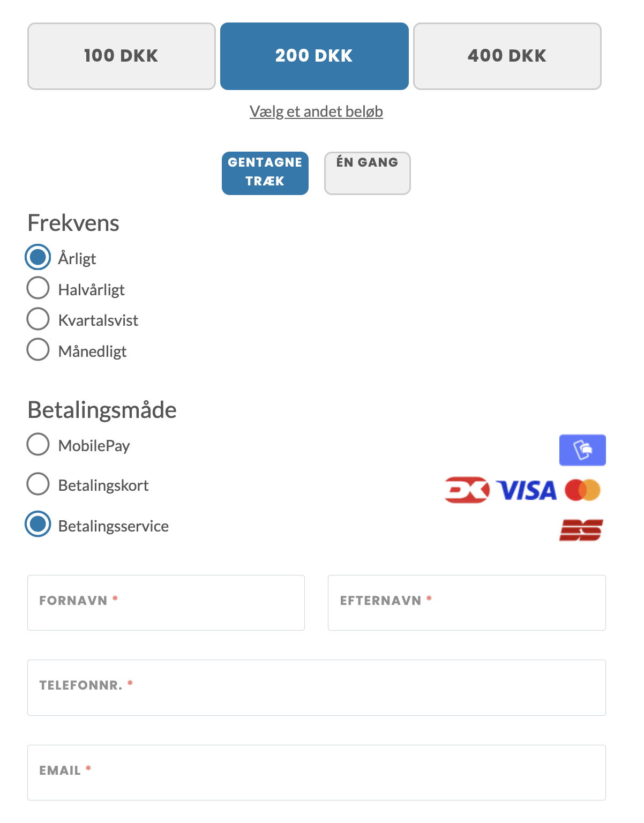Screen dimensions: 644x823
Task: Choose Betalingskort payment method
Action: [38, 484]
